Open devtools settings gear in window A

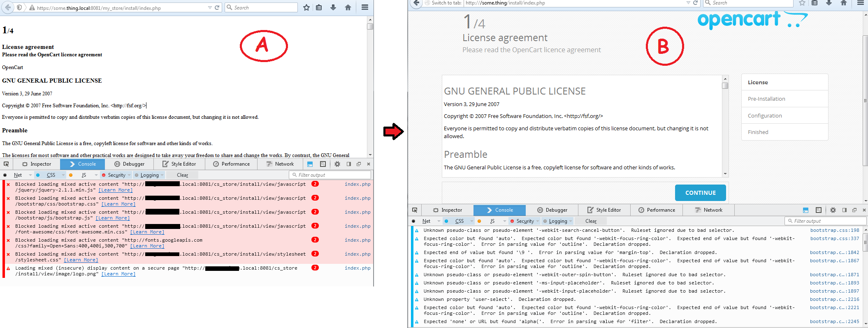tap(337, 164)
